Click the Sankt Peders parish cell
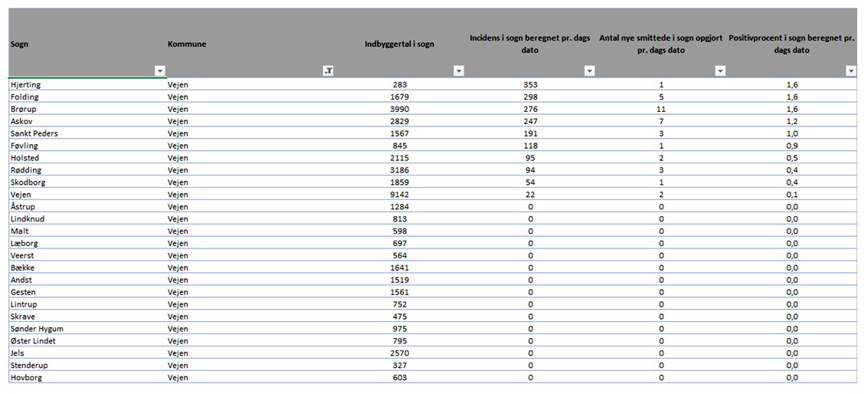Screen dimensions: 868x394 pos(87,133)
